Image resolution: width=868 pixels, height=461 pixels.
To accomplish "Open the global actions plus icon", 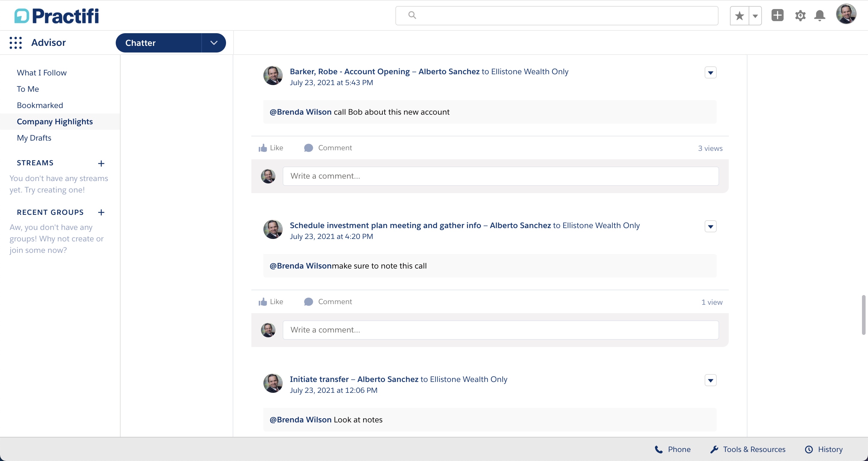I will pos(777,15).
